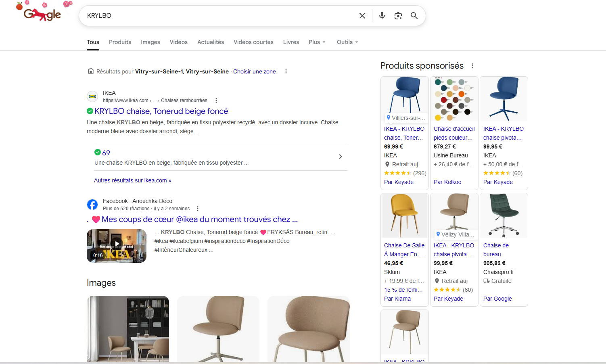This screenshot has height=364, width=606.
Task: Open Google Lens image search icon
Action: pyautogui.click(x=398, y=16)
